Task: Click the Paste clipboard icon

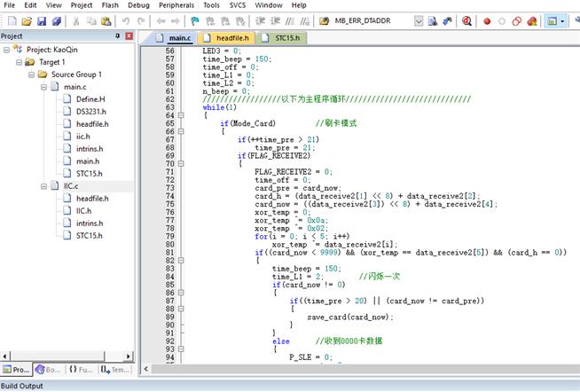Action: click(106, 21)
